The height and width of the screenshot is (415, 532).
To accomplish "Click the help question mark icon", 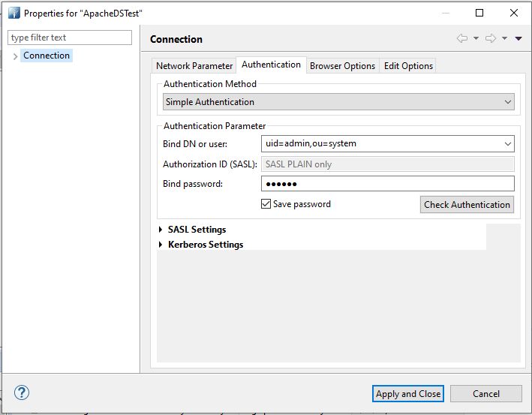I will [22, 392].
